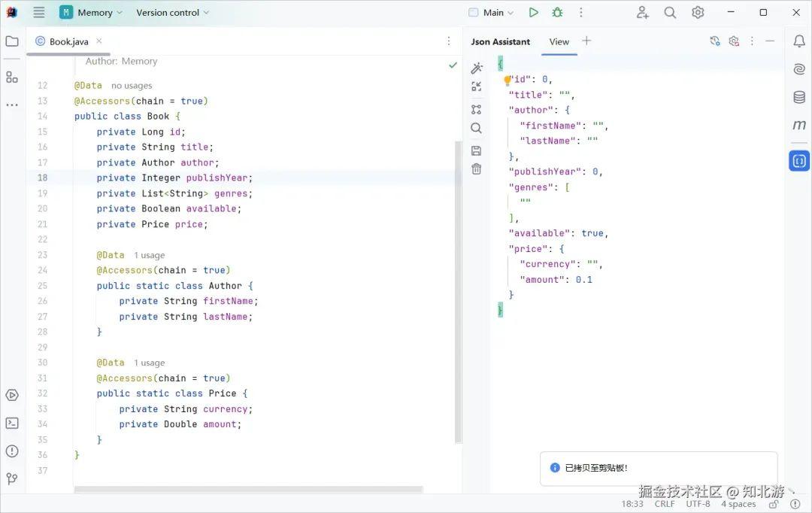Open the JSON structure graph icon

[x=477, y=108]
